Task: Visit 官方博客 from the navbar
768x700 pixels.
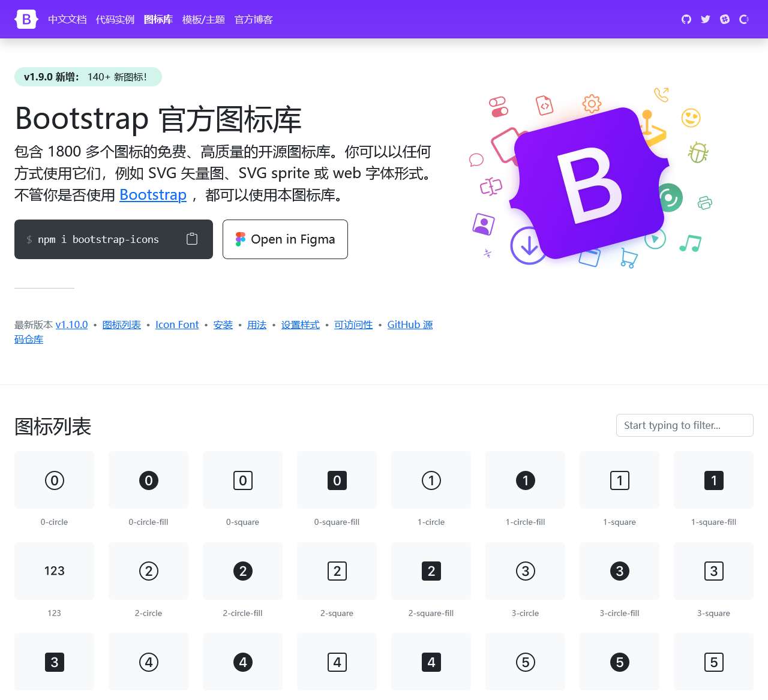Action: [x=254, y=19]
